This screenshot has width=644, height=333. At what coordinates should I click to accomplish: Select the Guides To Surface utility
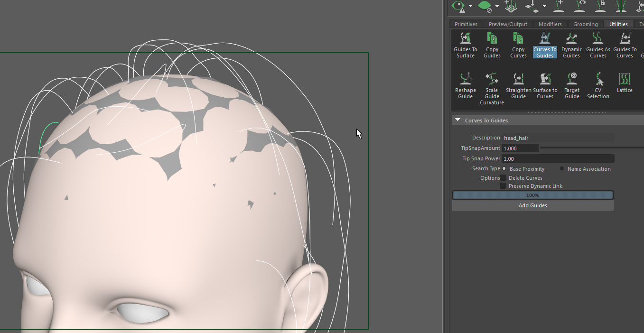(x=465, y=45)
